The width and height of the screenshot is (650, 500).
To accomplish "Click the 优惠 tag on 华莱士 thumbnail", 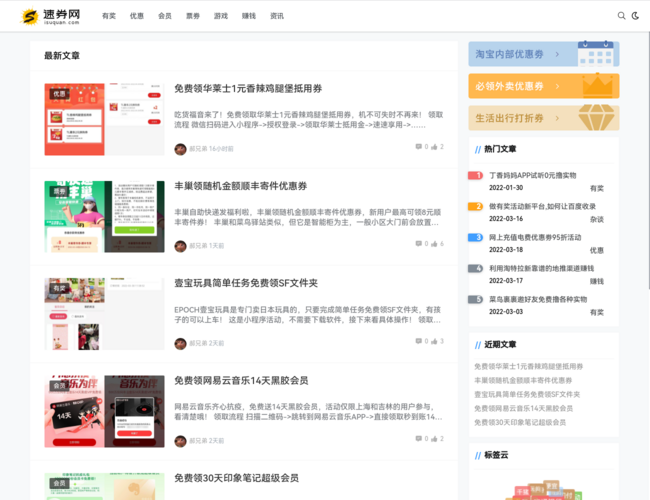I will pos(59,94).
